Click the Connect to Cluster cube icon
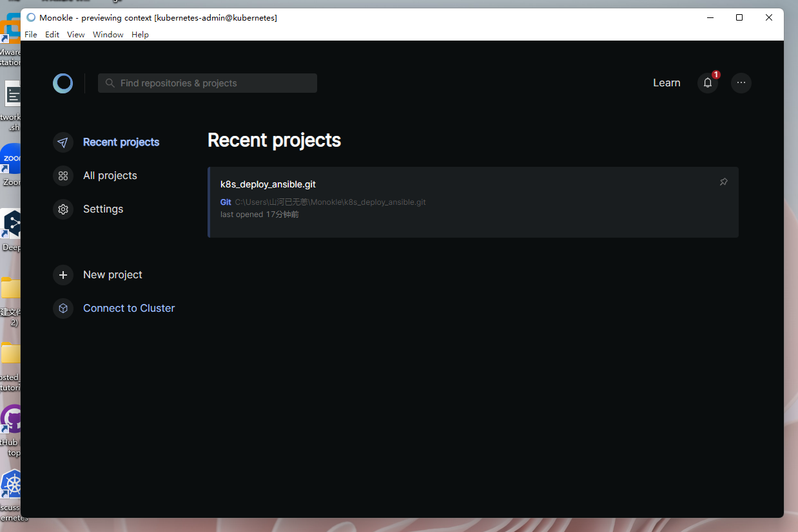Viewport: 798px width, 532px height. (x=63, y=309)
